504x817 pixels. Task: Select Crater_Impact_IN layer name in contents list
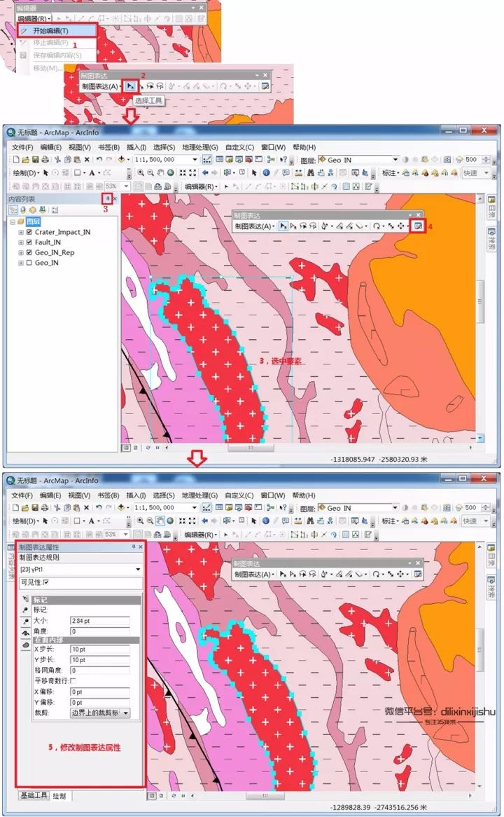coord(62,232)
